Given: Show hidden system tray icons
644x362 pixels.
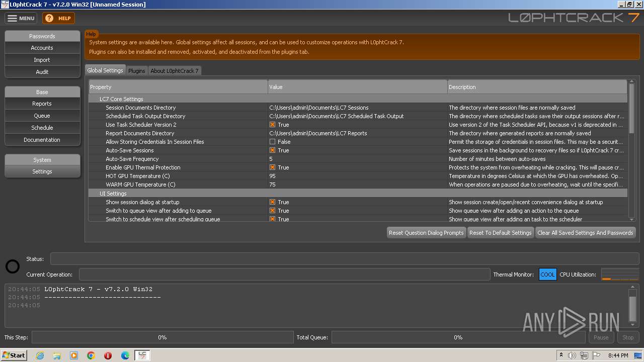Looking at the screenshot, I should [560, 355].
